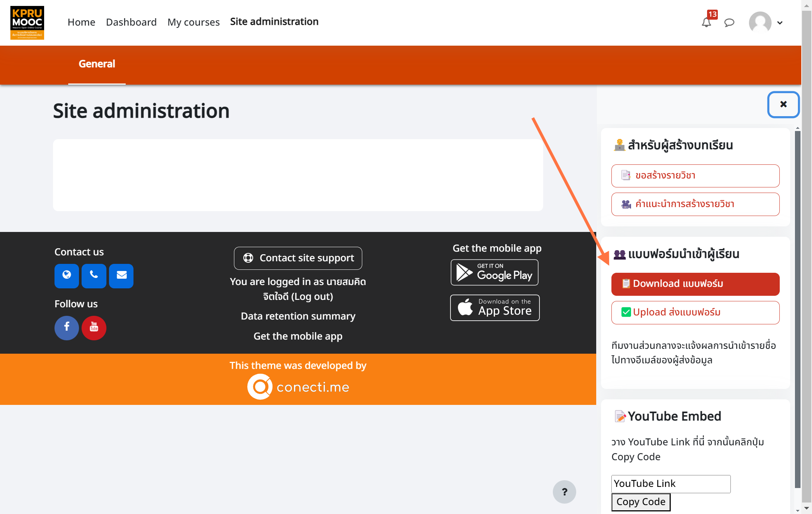Select Site administration in top navigation
The image size is (812, 514).
[x=274, y=22]
